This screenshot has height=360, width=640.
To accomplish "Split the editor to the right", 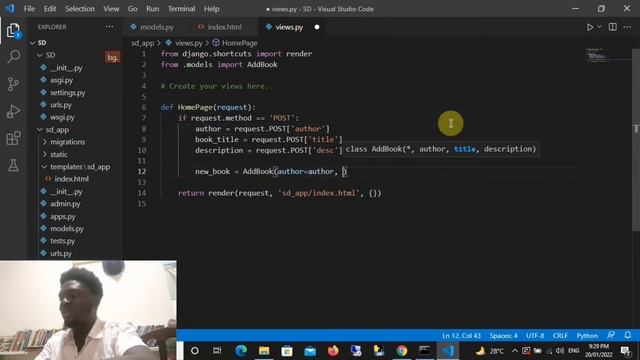I will [613, 27].
